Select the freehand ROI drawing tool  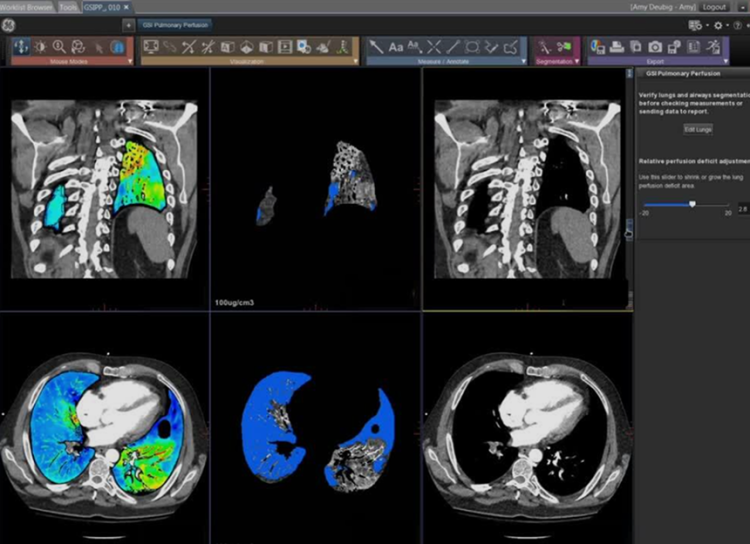[x=511, y=47]
